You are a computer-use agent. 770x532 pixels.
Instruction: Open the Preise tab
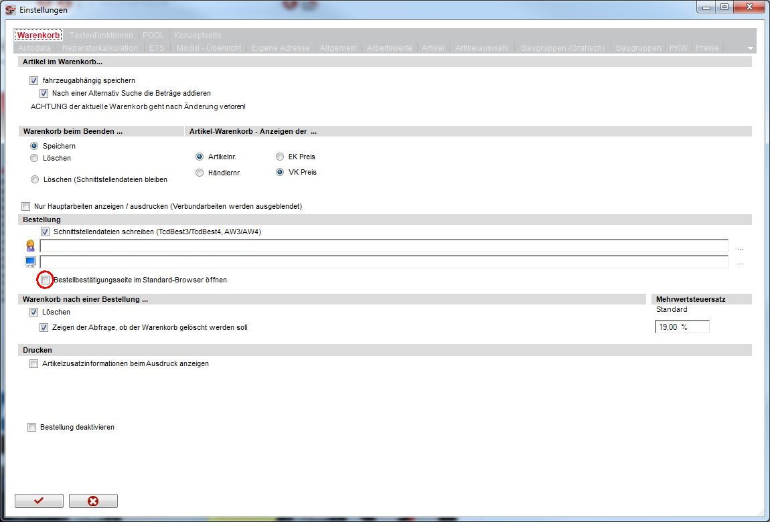click(707, 48)
